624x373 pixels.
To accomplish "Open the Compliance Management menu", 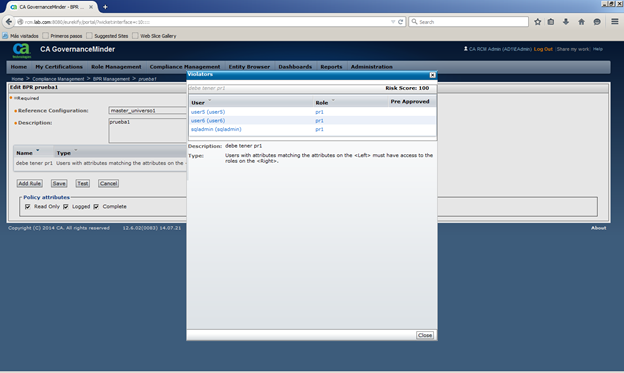I will point(185,67).
